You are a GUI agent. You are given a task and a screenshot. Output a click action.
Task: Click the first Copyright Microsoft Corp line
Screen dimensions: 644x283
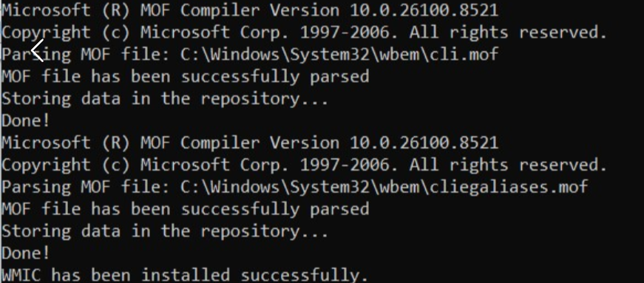point(304,33)
